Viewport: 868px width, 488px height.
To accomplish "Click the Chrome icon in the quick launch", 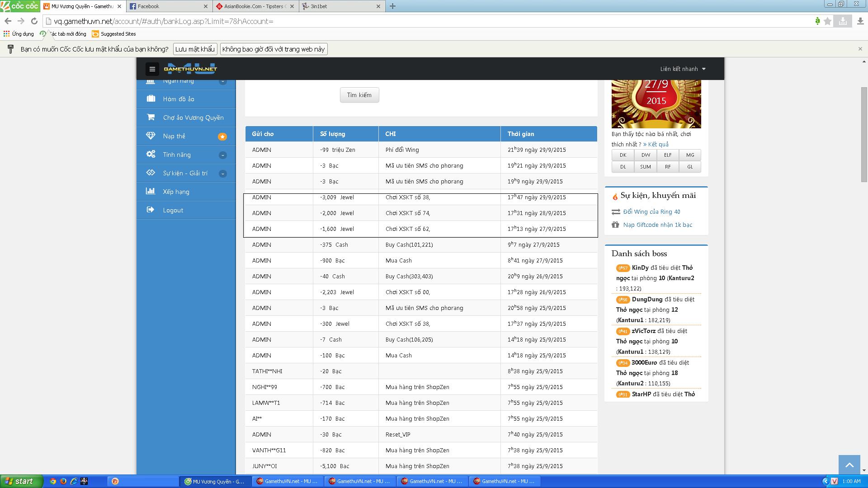I will click(x=53, y=481).
